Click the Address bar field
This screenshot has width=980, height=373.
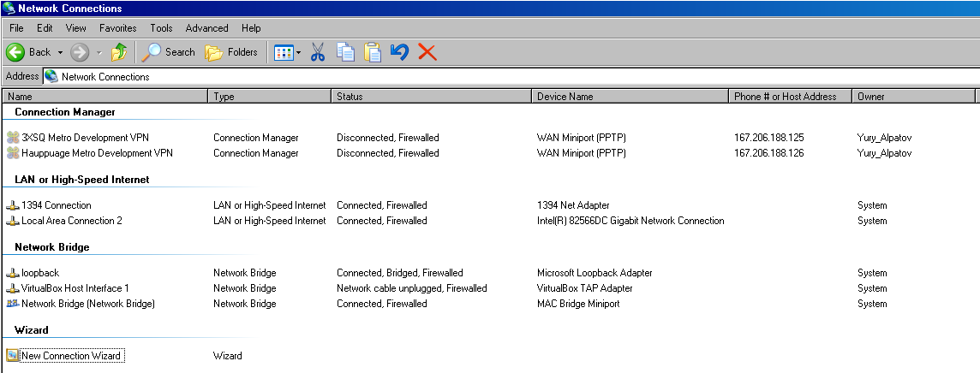click(511, 77)
